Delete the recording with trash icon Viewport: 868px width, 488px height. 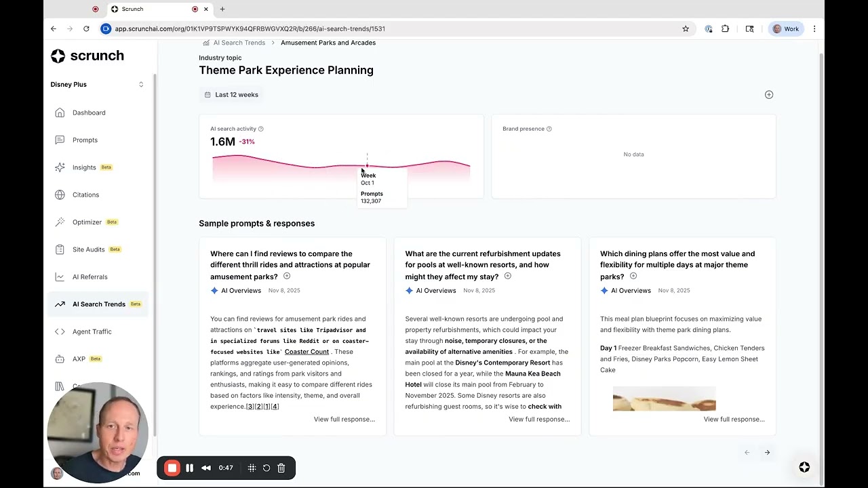click(x=281, y=468)
